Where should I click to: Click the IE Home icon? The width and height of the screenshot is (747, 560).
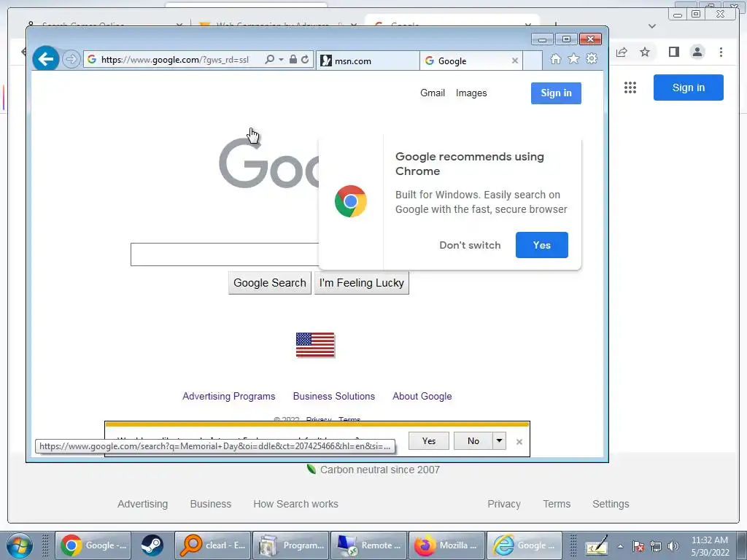tap(555, 59)
